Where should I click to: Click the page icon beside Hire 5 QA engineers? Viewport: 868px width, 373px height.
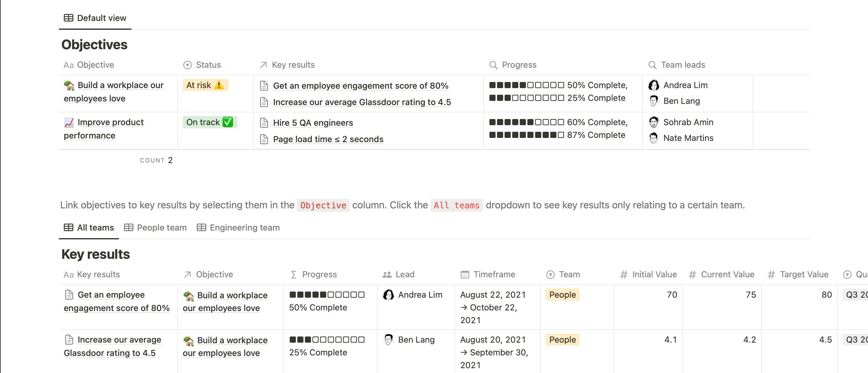coord(264,123)
